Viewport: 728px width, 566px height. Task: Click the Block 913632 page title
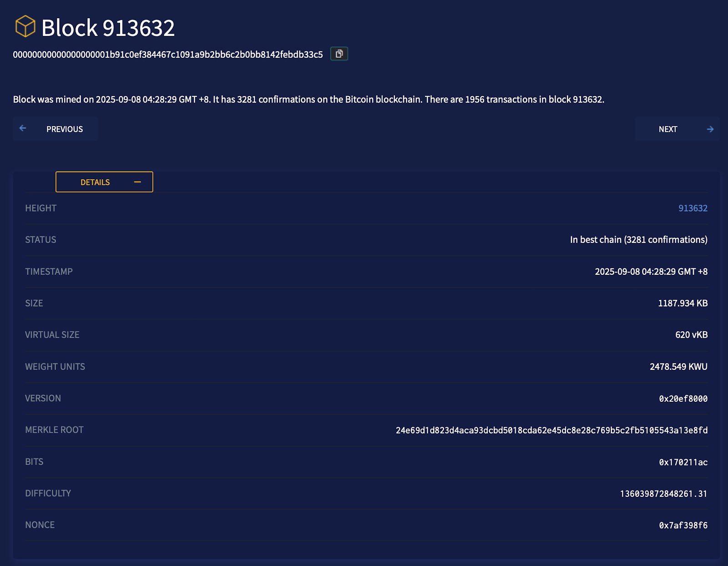point(108,28)
